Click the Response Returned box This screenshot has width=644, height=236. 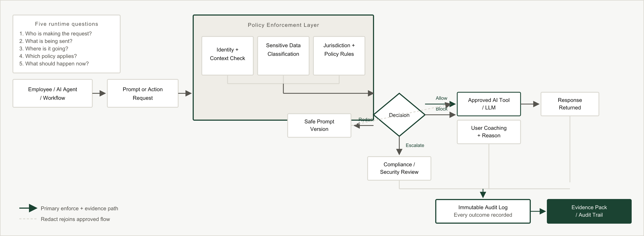pyautogui.click(x=570, y=104)
